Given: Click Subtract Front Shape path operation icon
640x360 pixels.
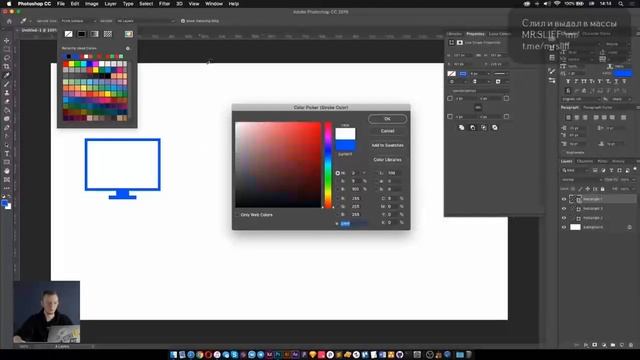Looking at the screenshot, I should tap(473, 127).
